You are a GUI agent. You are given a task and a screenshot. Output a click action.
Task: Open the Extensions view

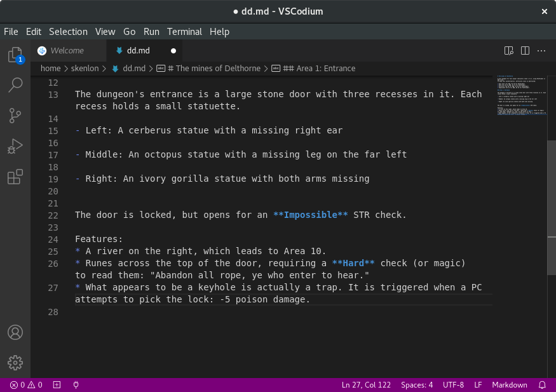coord(15,177)
